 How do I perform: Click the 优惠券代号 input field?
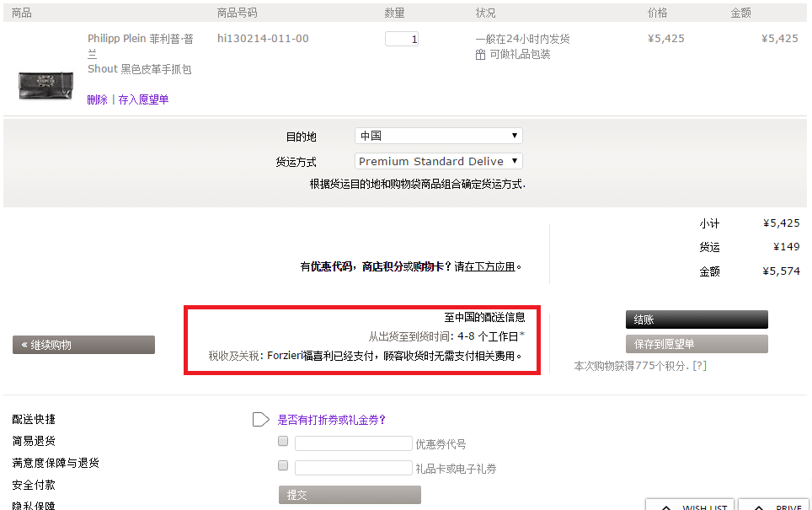pyautogui.click(x=354, y=443)
